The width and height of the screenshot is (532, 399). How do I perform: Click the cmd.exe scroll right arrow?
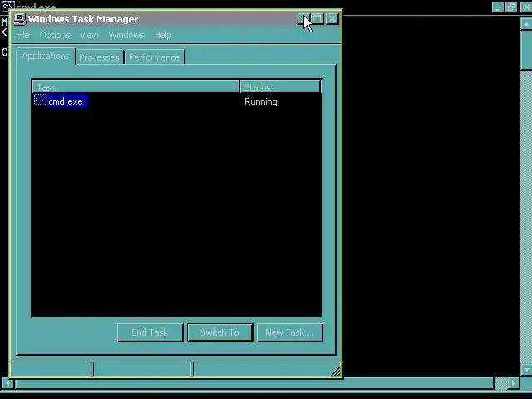click(x=514, y=383)
